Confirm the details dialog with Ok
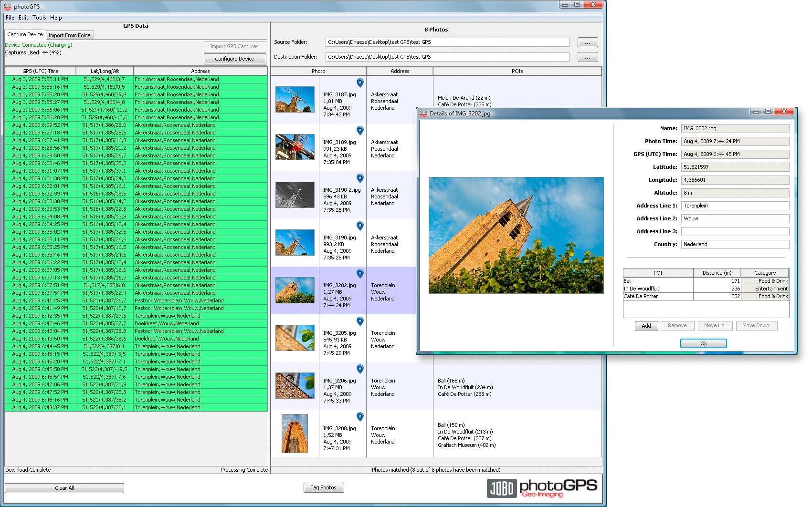This screenshot has height=507, width=812. point(703,343)
